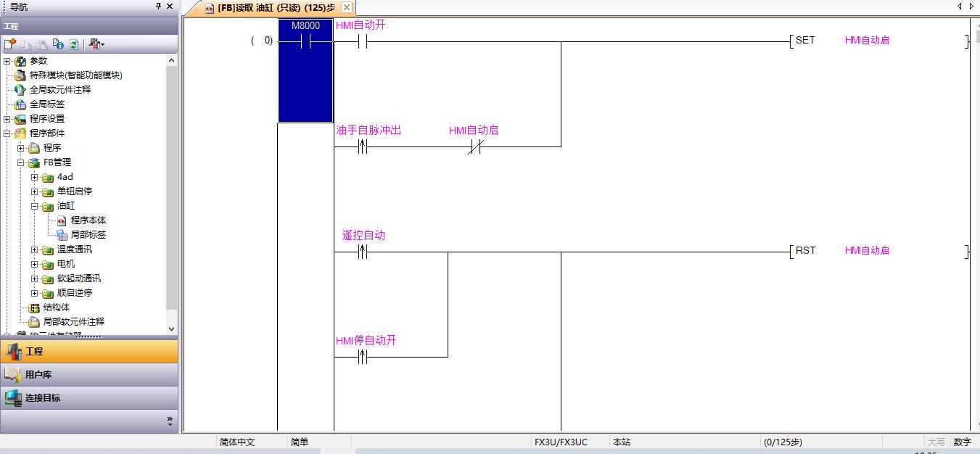The height and width of the screenshot is (454, 980).
Task: Close the 导航 navigation panel
Action: (170, 7)
